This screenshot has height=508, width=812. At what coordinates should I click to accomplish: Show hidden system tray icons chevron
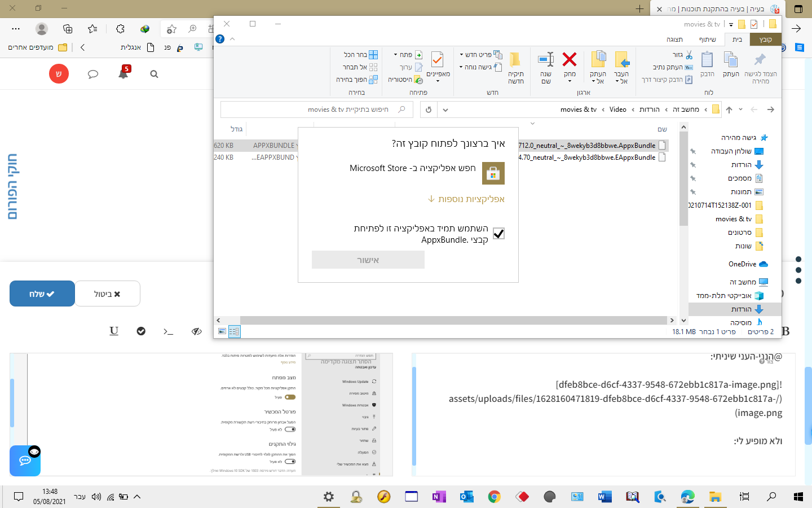[x=137, y=497]
